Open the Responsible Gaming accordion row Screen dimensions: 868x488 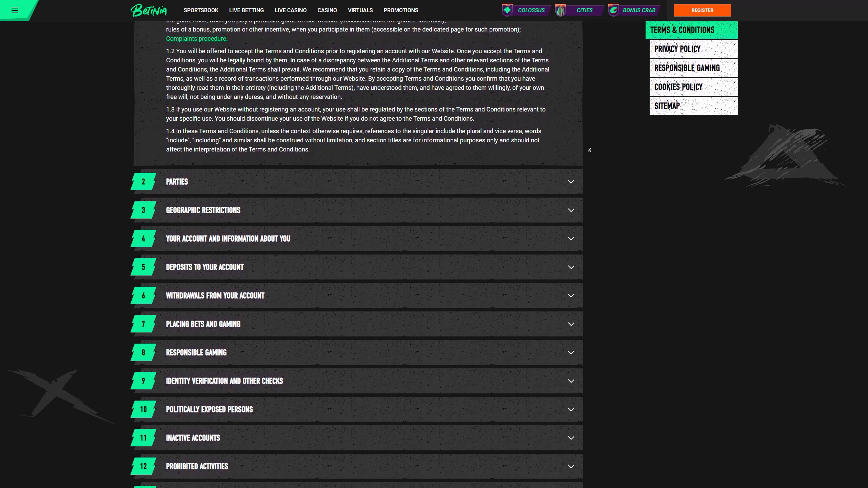(x=356, y=352)
